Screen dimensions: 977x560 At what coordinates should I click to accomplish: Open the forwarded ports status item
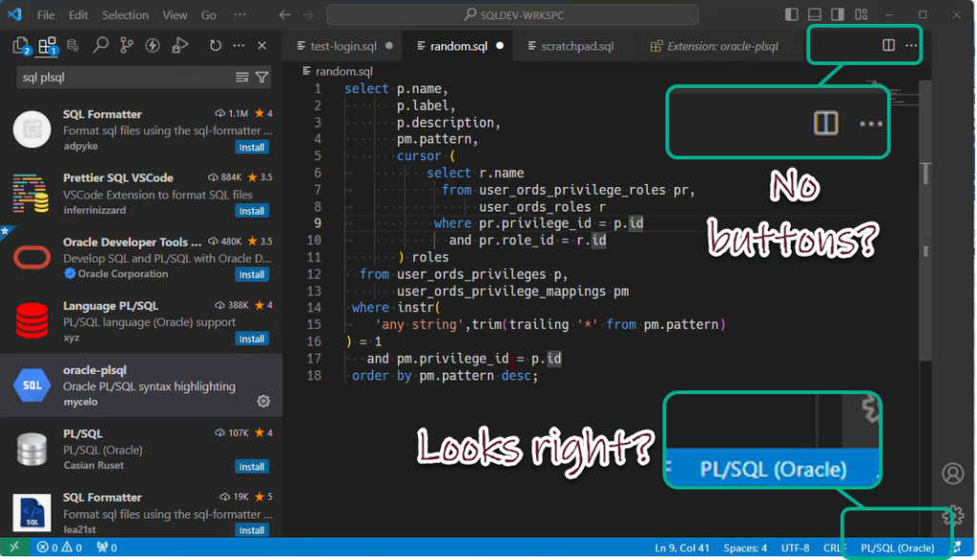107,548
